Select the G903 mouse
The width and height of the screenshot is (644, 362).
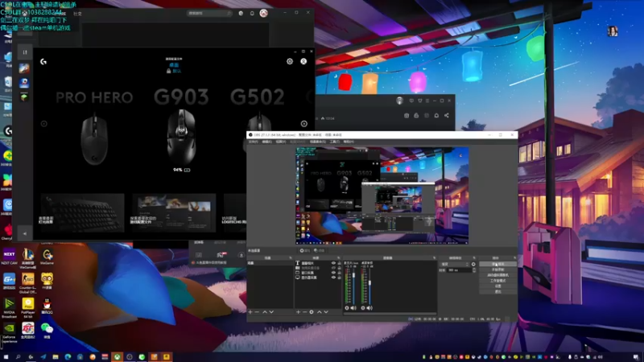(181, 136)
